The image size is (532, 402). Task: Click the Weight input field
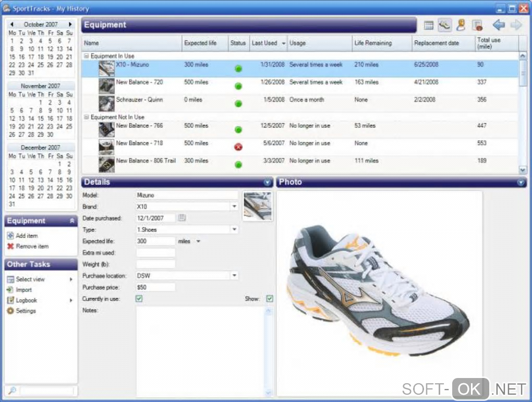pos(156,264)
